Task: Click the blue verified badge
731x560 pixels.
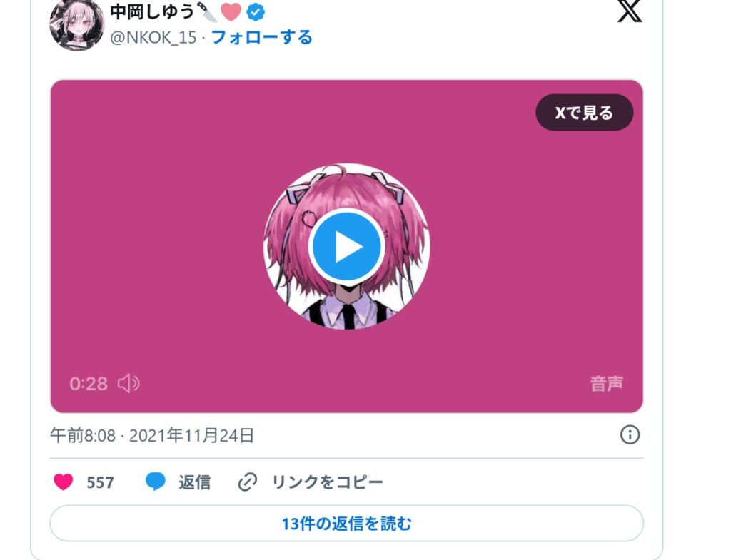Action: [x=256, y=11]
